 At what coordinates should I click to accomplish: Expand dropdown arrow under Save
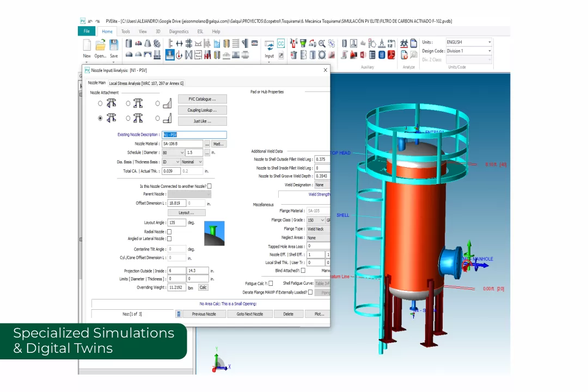coord(114,62)
